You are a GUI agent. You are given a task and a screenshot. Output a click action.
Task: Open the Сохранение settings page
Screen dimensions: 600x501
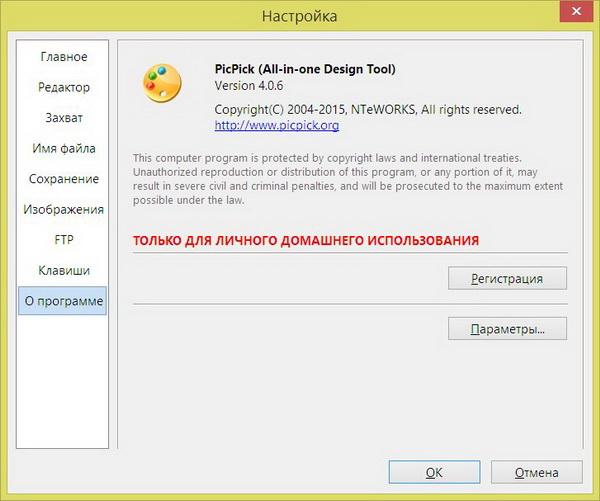pos(64,179)
